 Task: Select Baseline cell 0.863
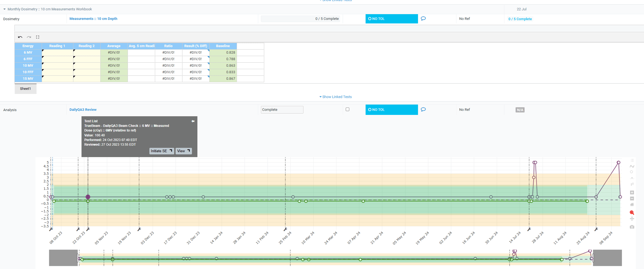pos(223,66)
